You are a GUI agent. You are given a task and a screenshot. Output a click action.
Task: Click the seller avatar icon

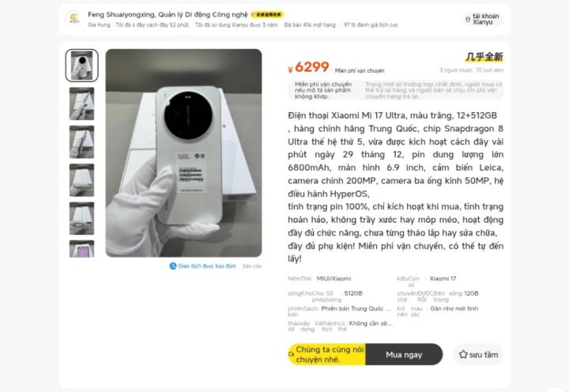(74, 18)
